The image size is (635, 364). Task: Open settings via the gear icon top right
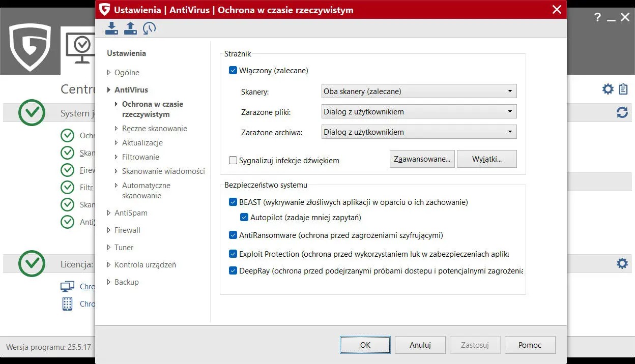click(608, 88)
